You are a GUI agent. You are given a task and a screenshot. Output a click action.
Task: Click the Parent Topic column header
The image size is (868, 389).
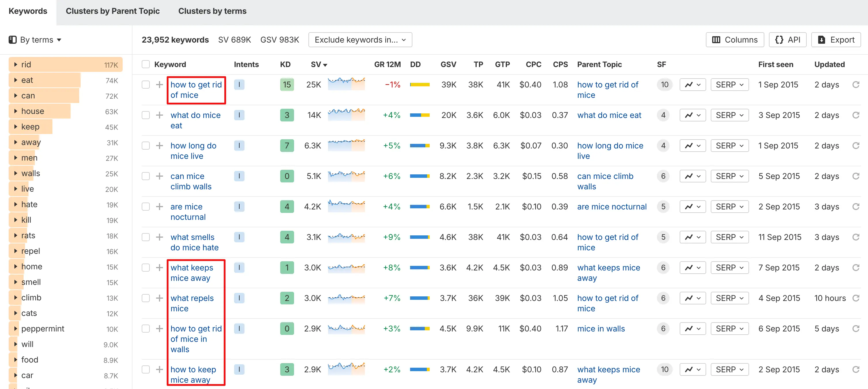pyautogui.click(x=599, y=64)
